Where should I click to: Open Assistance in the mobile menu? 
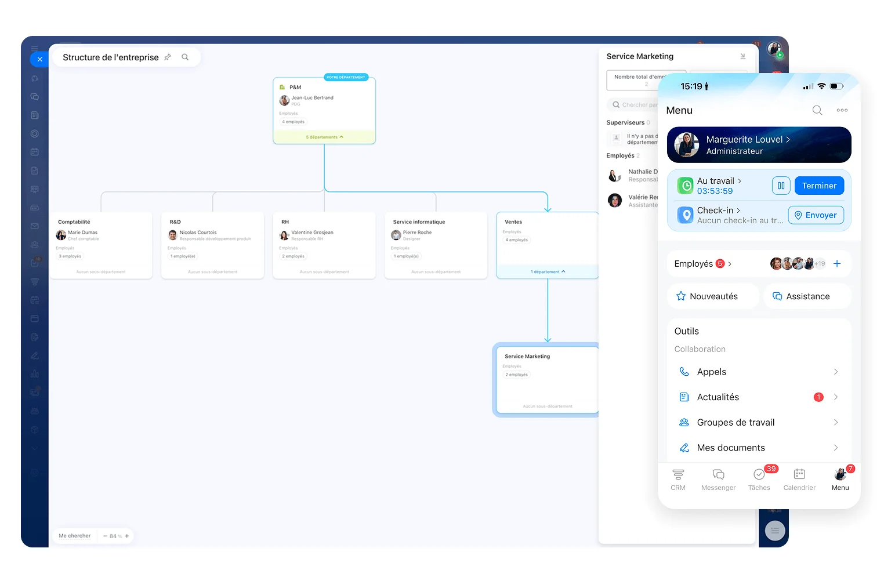click(807, 296)
